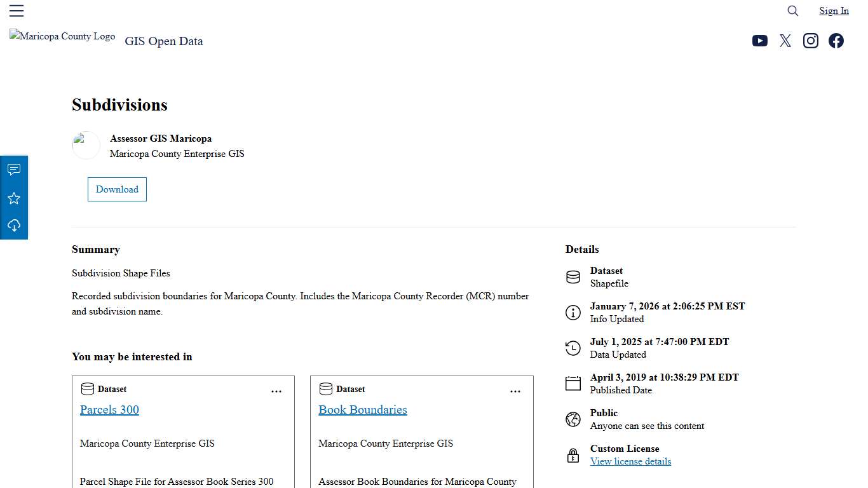
Task: Click the Assessor GIS Maricopa owner name
Action: tap(161, 139)
